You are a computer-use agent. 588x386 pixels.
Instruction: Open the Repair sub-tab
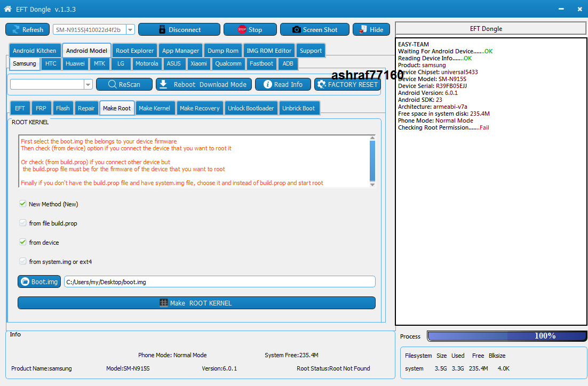(86, 108)
